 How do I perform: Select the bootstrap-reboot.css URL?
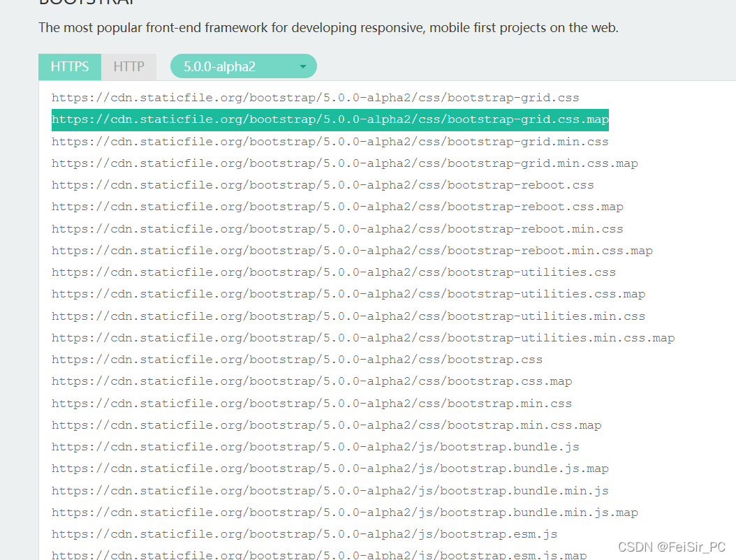(323, 185)
